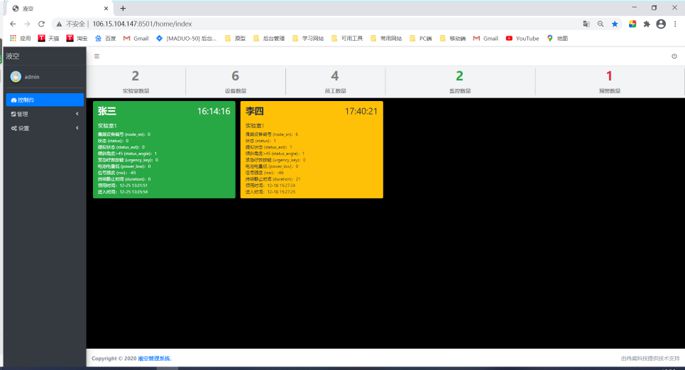Viewport: 685px width, 370px height.
Task: Open the translate page icon
Action: 586,24
